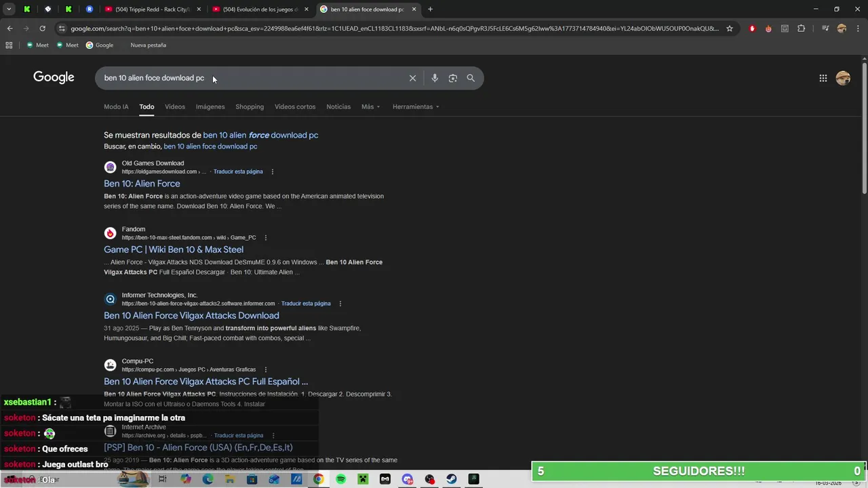This screenshot has height=488, width=868.
Task: Select the Videos search tab
Action: [175, 106]
